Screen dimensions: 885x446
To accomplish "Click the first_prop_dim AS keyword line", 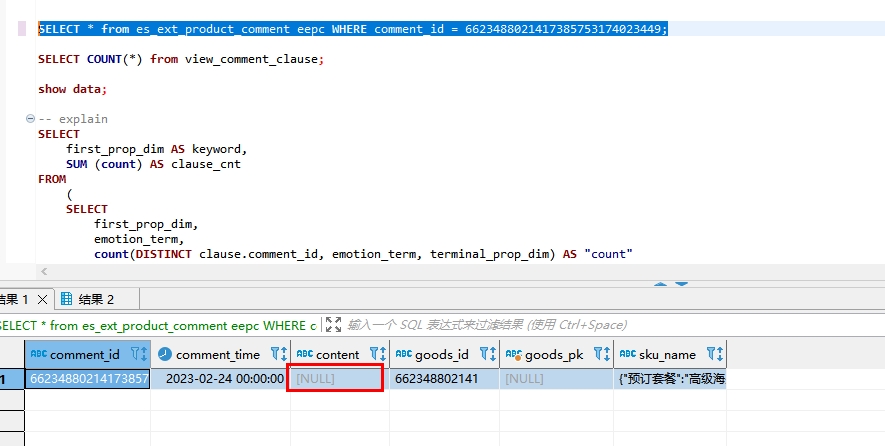I will pyautogui.click(x=157, y=149).
